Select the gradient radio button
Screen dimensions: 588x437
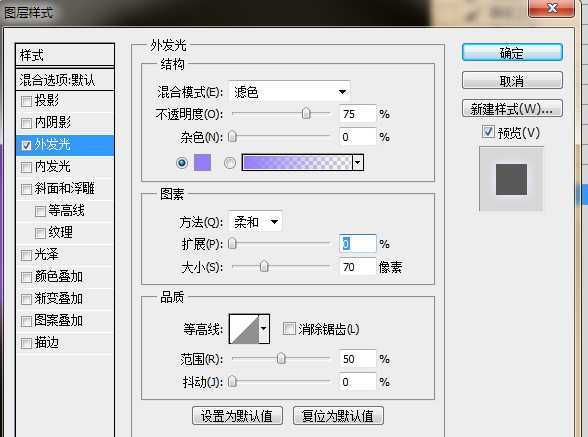coord(230,163)
